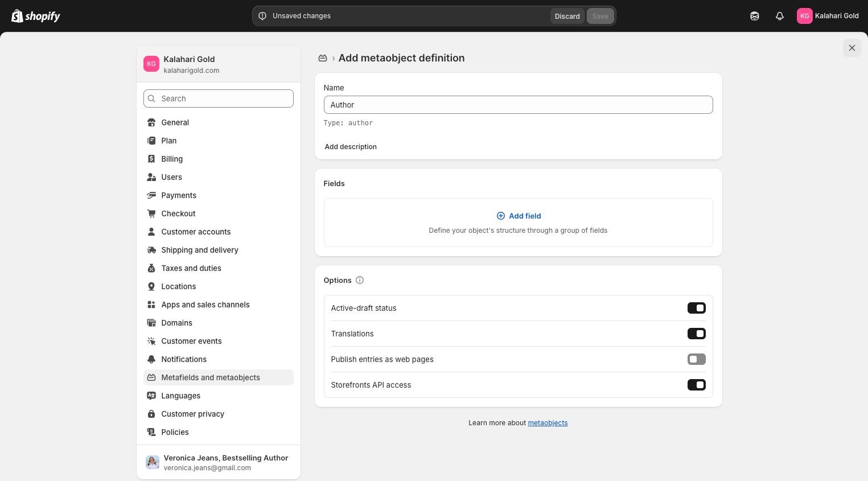Toggle Storefronts API access off

[x=696, y=385]
